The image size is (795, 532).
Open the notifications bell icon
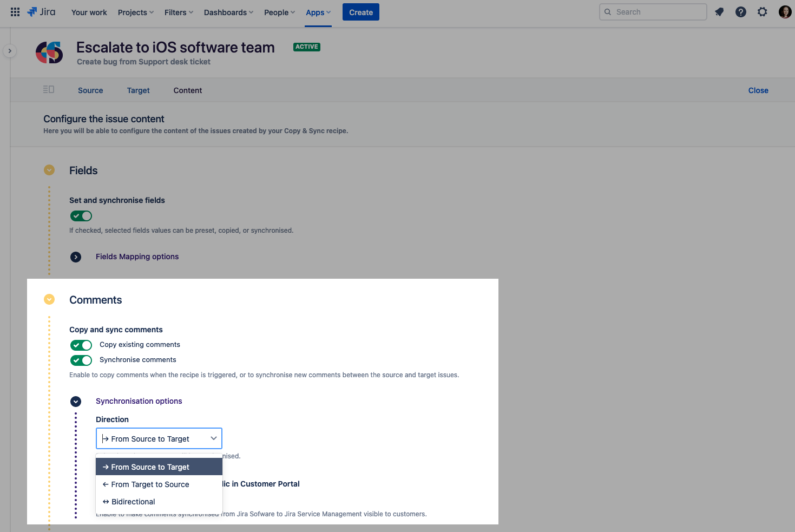[x=719, y=12]
